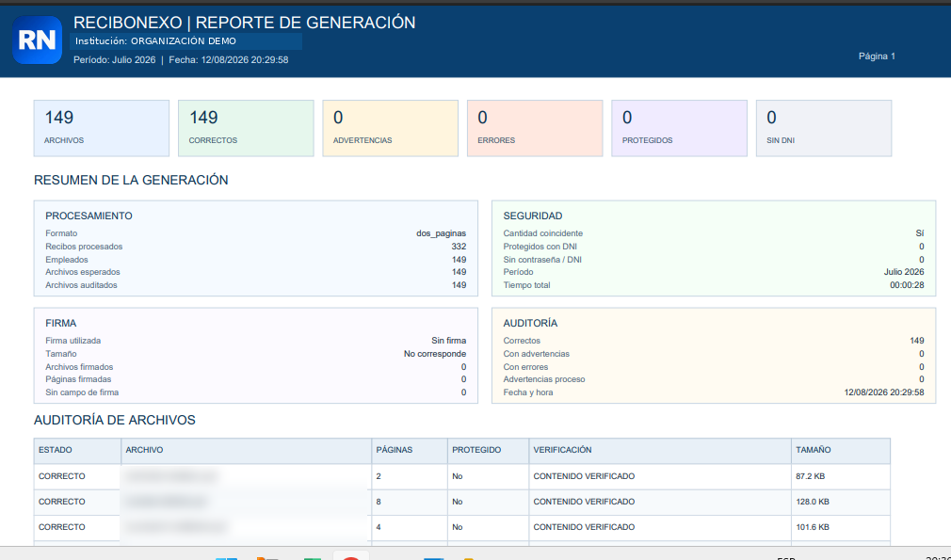Select CONTENIDO VERIFICADO in the 87.2 KB row
951x560 pixels.
click(x=584, y=476)
